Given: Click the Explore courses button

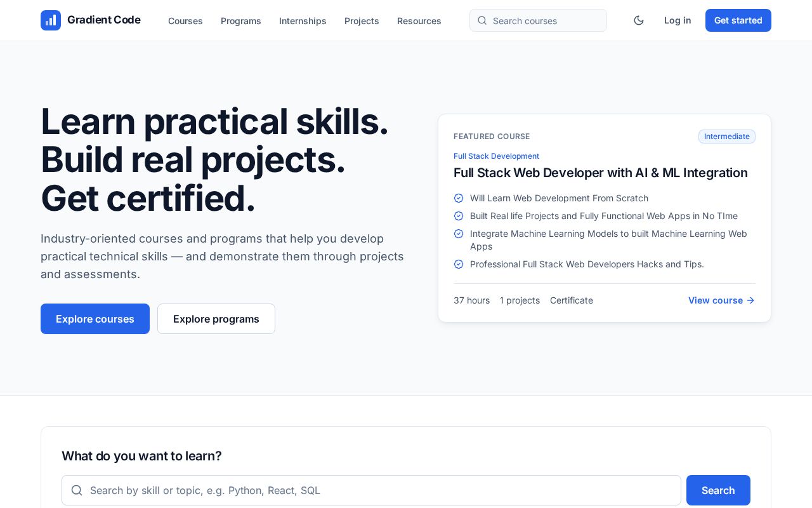Looking at the screenshot, I should pyautogui.click(x=95, y=319).
